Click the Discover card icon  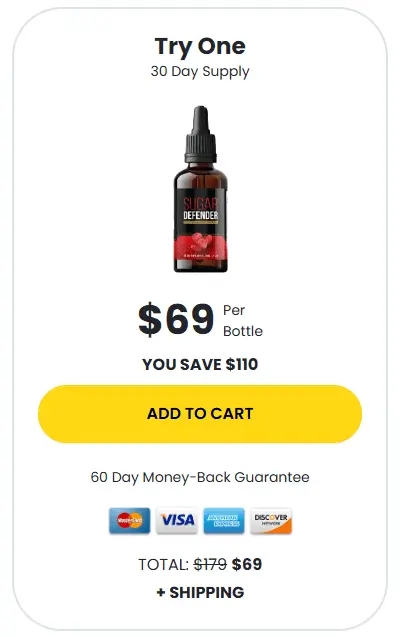271,520
